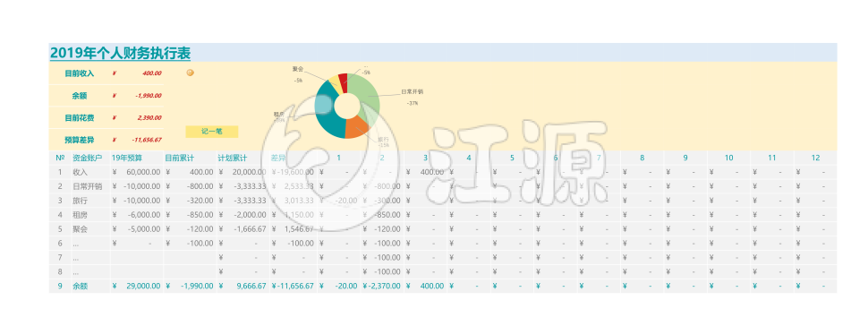Click the month 12 column header
This screenshot has height=326, width=868.
point(815,158)
